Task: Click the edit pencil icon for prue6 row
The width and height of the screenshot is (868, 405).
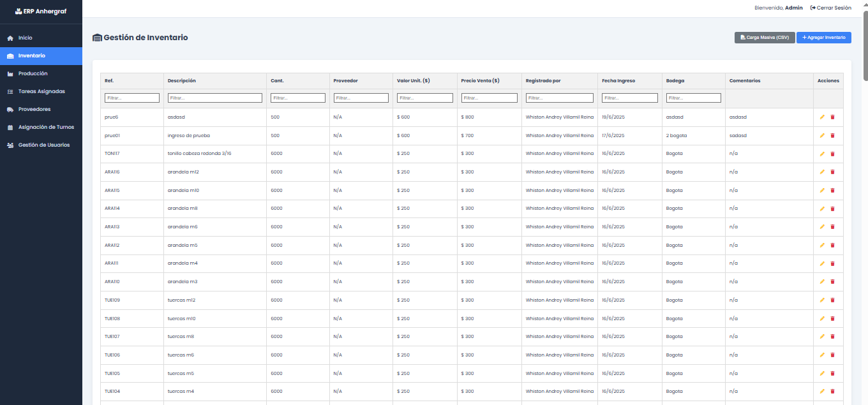Action: click(x=822, y=117)
